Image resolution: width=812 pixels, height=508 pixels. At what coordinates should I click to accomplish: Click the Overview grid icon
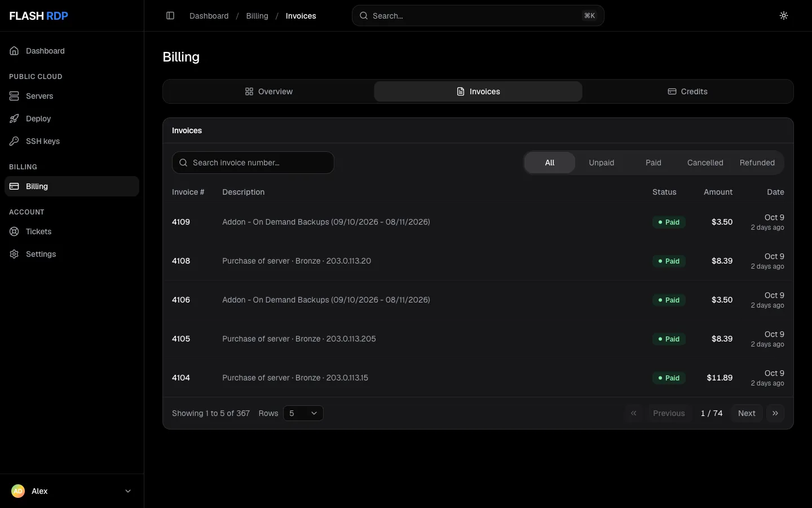pyautogui.click(x=249, y=91)
